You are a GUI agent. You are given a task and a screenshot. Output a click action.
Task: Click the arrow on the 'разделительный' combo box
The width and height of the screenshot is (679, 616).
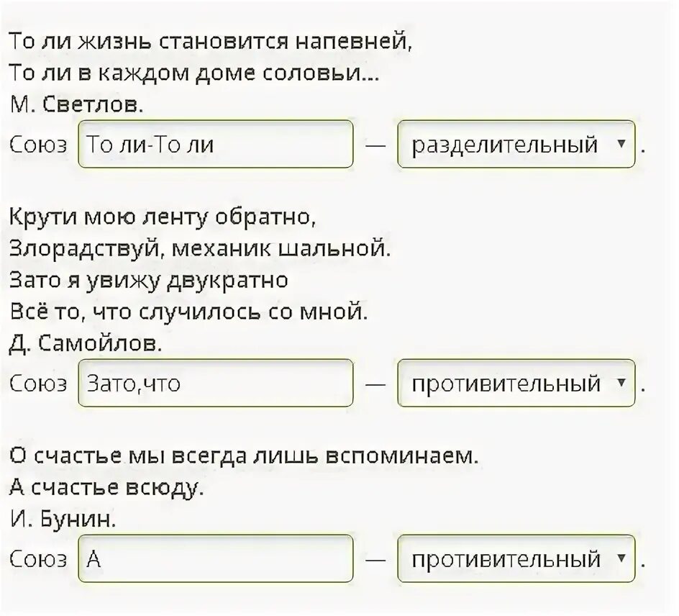pos(621,143)
